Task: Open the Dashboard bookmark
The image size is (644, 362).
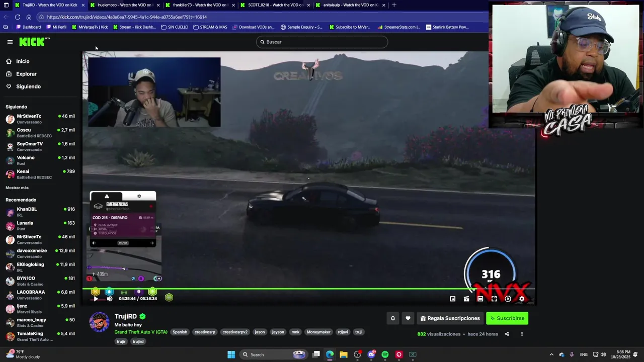Action: pos(29,27)
